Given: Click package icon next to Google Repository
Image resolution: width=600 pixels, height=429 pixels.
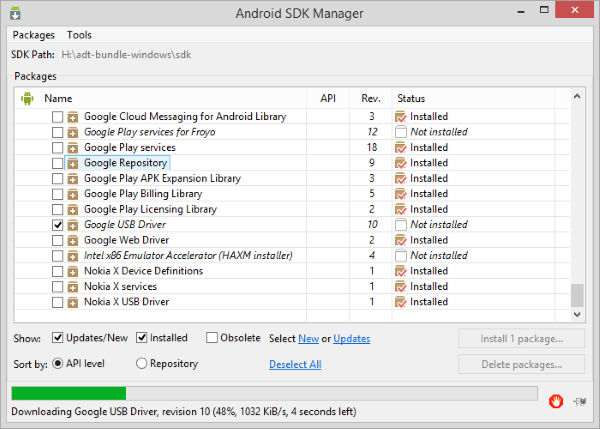Looking at the screenshot, I should [x=73, y=163].
